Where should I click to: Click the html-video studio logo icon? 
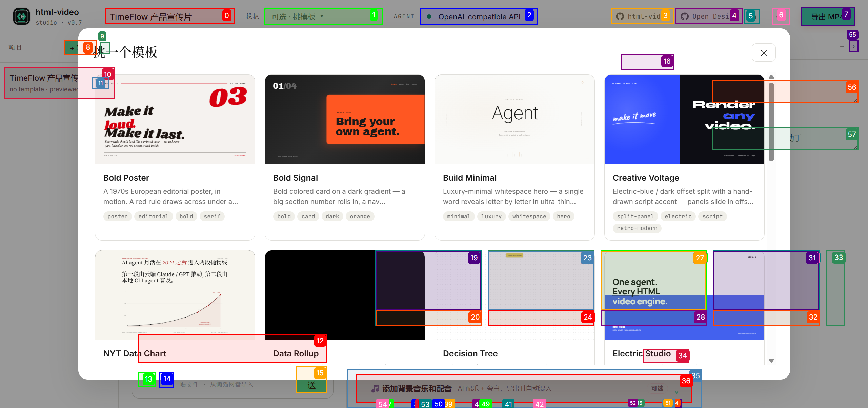click(x=21, y=16)
